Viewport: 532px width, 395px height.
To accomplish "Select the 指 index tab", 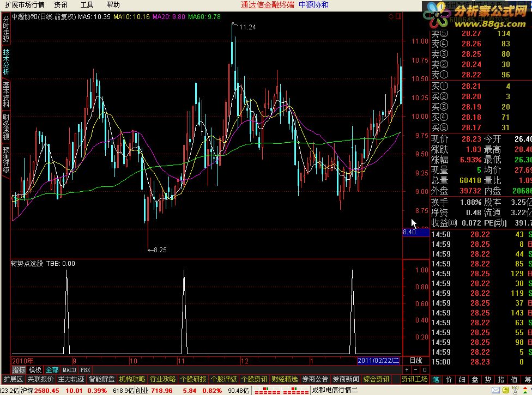I will 501,379.
